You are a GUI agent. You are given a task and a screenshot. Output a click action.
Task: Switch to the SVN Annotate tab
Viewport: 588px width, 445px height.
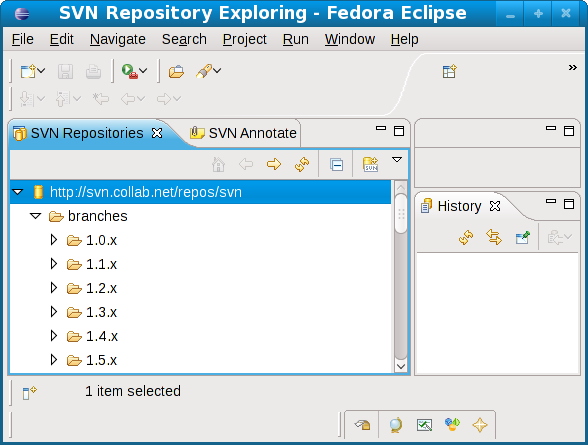point(243,133)
